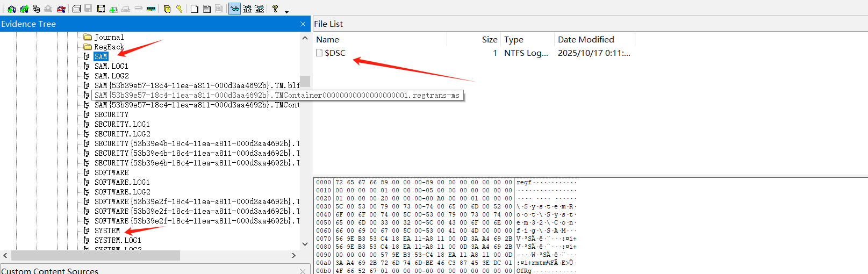Select the RegBack folder in Evidence Tree
The width and height of the screenshot is (868, 274).
click(109, 47)
